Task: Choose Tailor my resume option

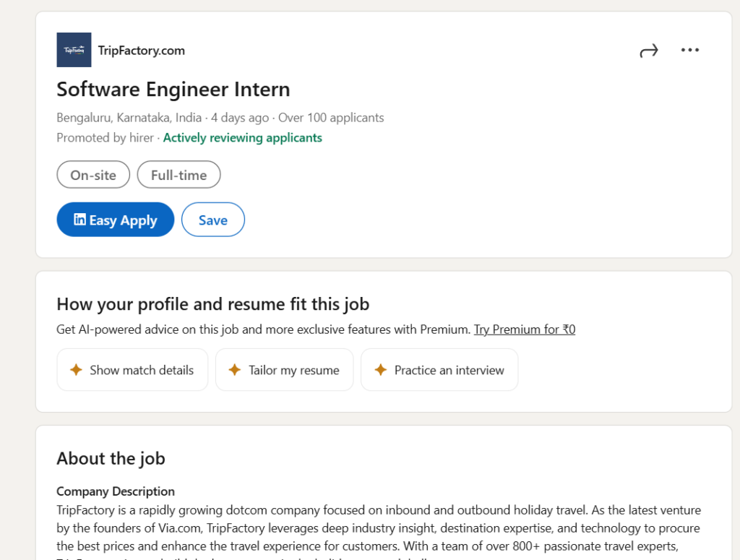Action: (294, 370)
